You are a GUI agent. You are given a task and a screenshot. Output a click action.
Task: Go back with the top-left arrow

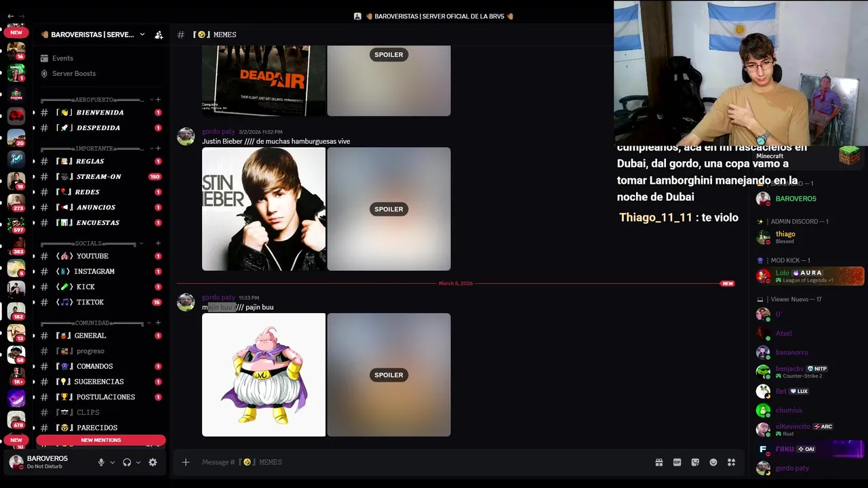9,16
